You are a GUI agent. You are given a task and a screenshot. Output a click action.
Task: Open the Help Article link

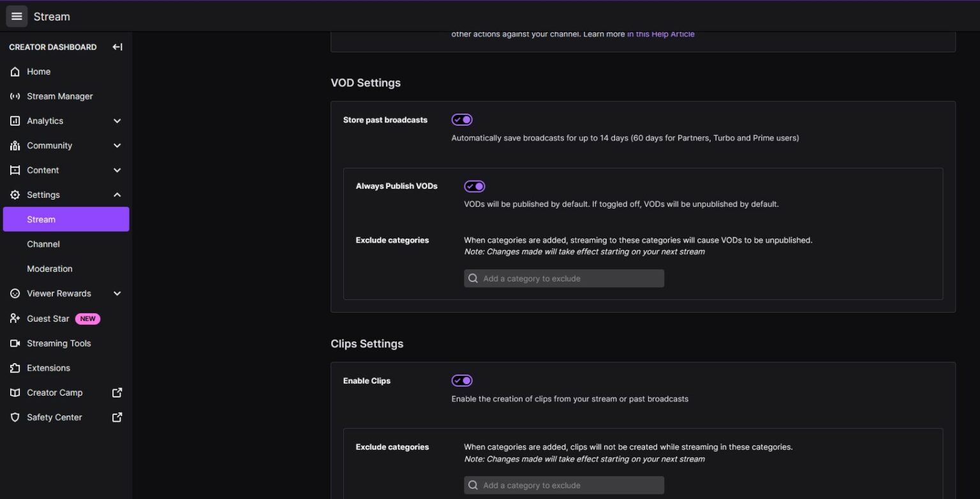point(660,34)
